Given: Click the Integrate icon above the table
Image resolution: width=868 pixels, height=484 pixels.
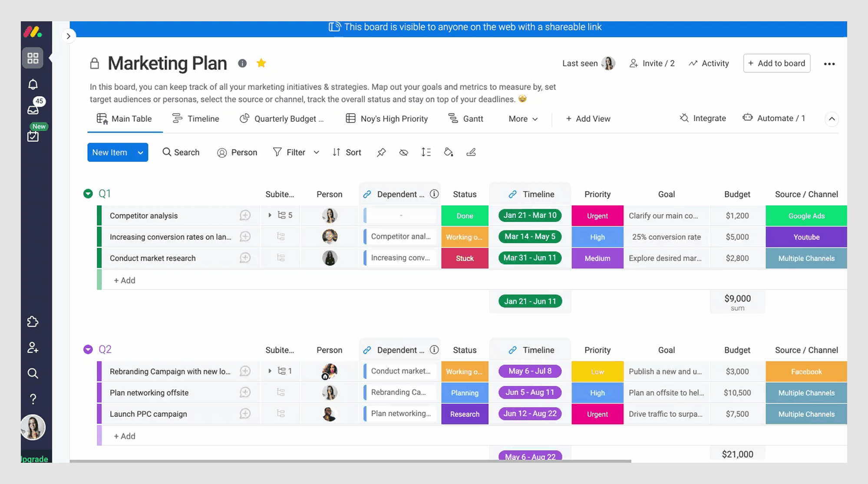Looking at the screenshot, I should [683, 118].
